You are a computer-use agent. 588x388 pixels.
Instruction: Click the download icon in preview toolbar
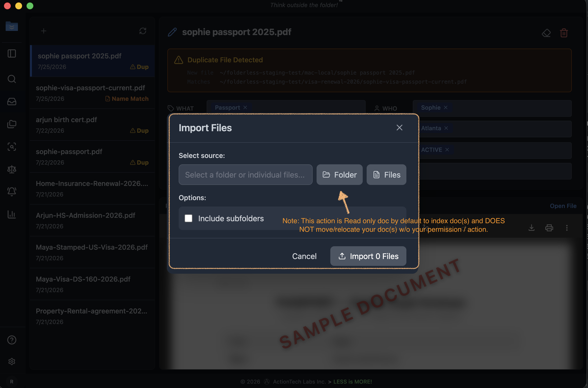531,228
